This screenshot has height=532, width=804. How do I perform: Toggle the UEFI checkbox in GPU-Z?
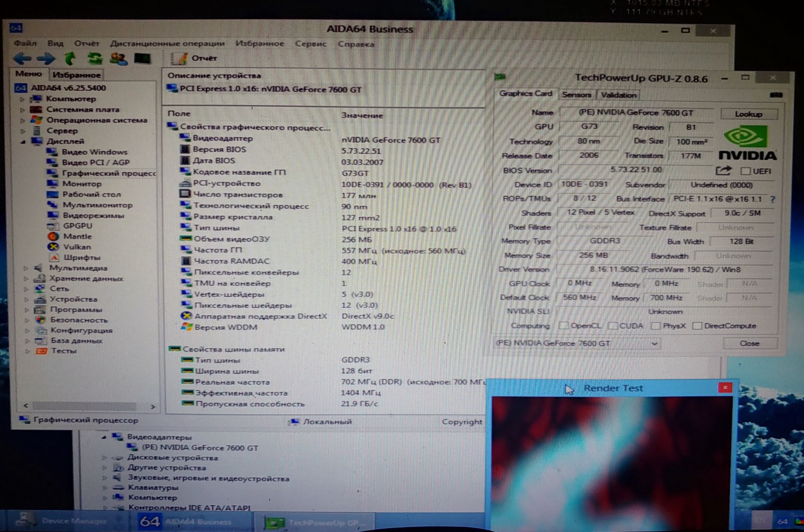(x=745, y=171)
